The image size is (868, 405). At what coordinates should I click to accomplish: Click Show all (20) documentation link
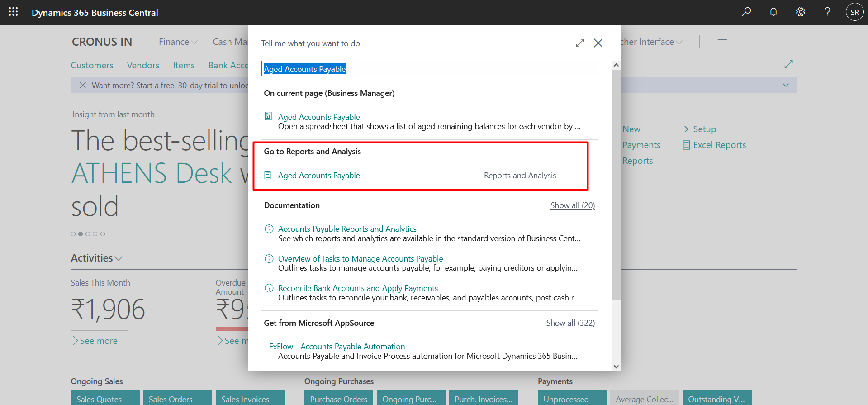click(572, 205)
